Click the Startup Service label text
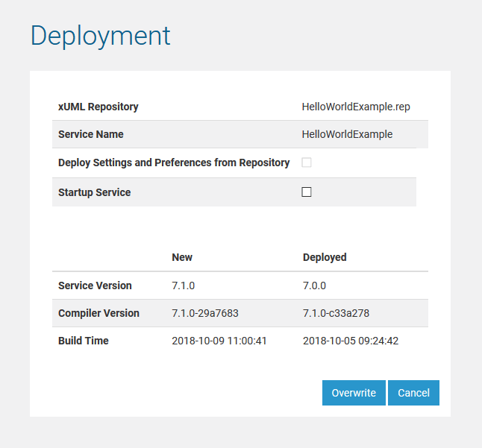The image size is (482, 448). [x=94, y=192]
